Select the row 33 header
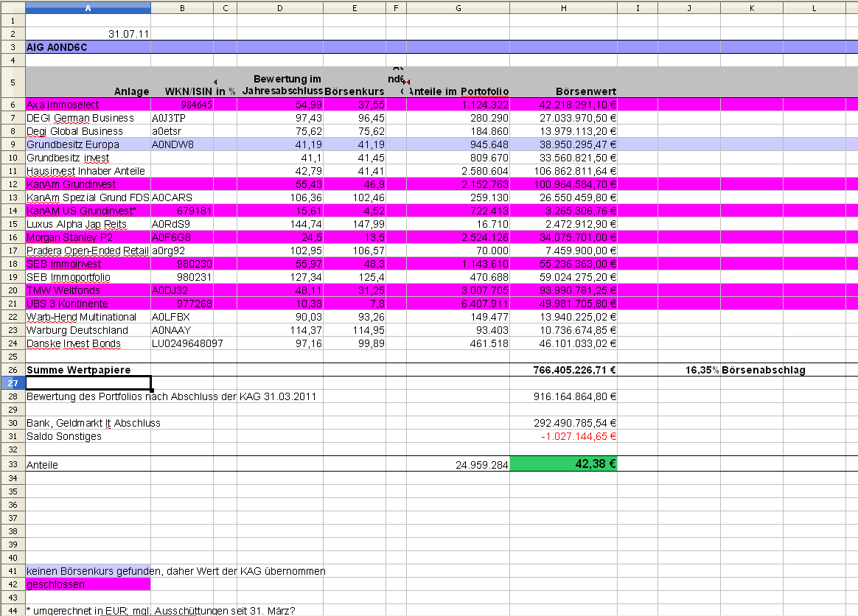The width and height of the screenshot is (858, 616). pyautogui.click(x=13, y=465)
